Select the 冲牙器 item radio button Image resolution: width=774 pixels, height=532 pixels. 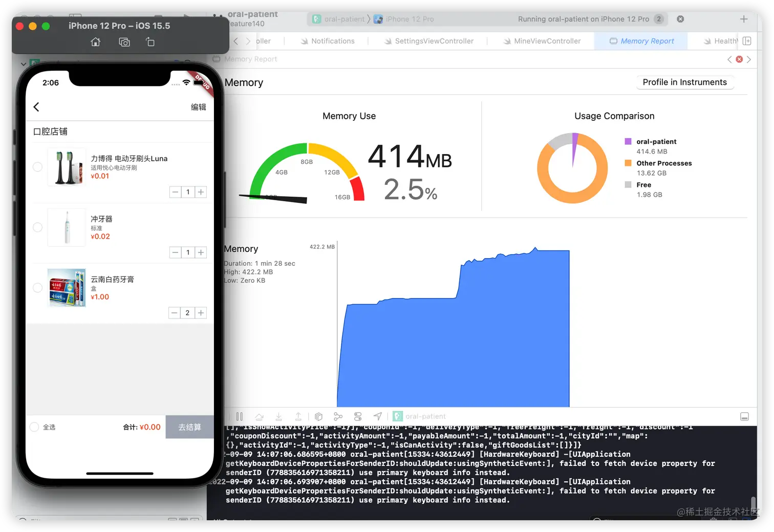click(37, 227)
